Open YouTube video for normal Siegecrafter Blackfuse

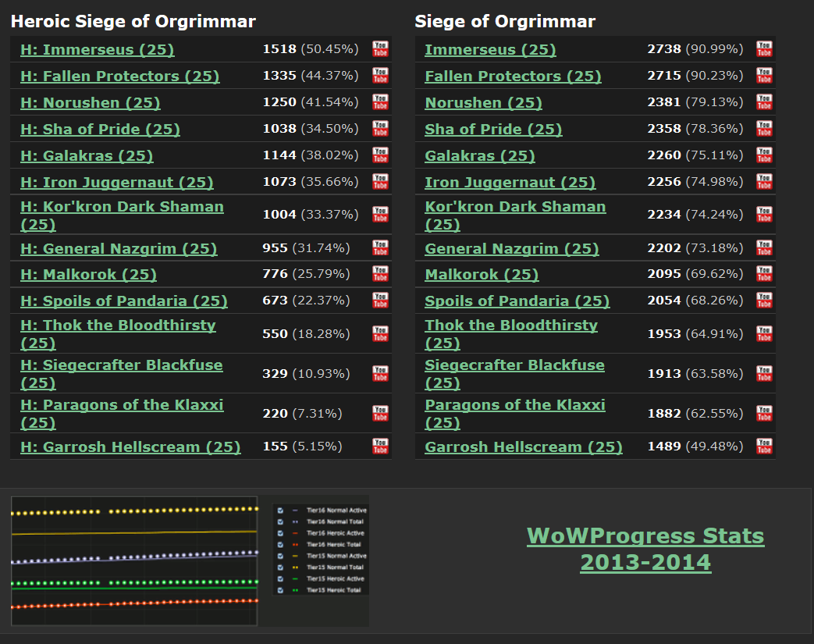pos(764,374)
